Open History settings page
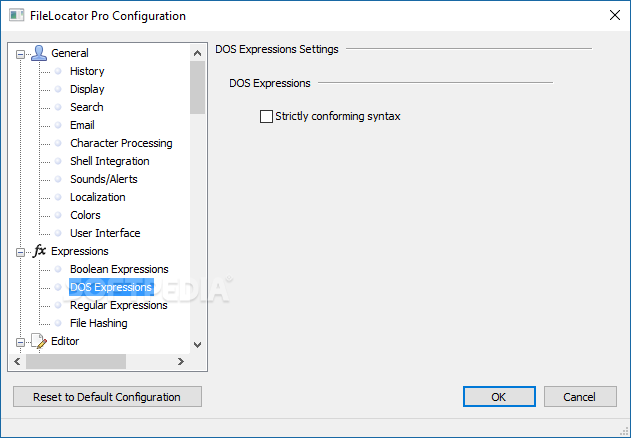 coord(87,71)
